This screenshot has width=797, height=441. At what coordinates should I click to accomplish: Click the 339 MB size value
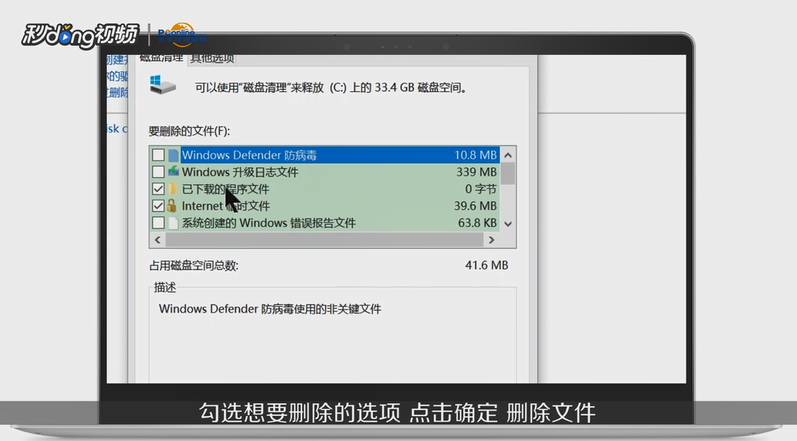[x=476, y=172]
